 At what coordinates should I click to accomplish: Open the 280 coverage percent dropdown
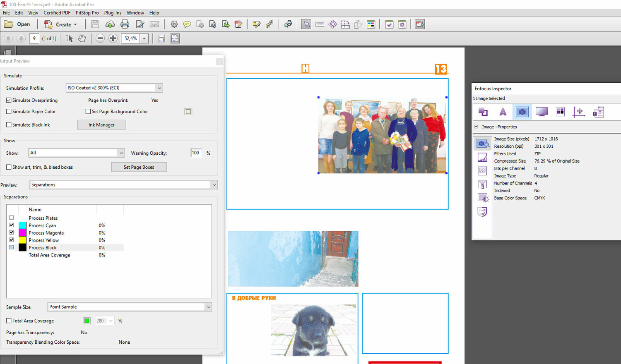(104, 321)
